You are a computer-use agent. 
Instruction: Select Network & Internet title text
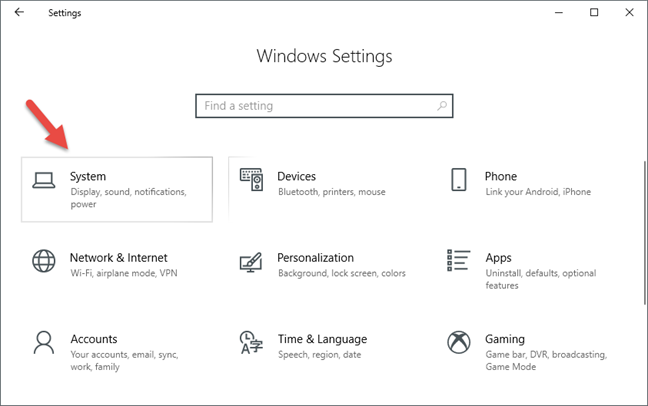click(119, 258)
